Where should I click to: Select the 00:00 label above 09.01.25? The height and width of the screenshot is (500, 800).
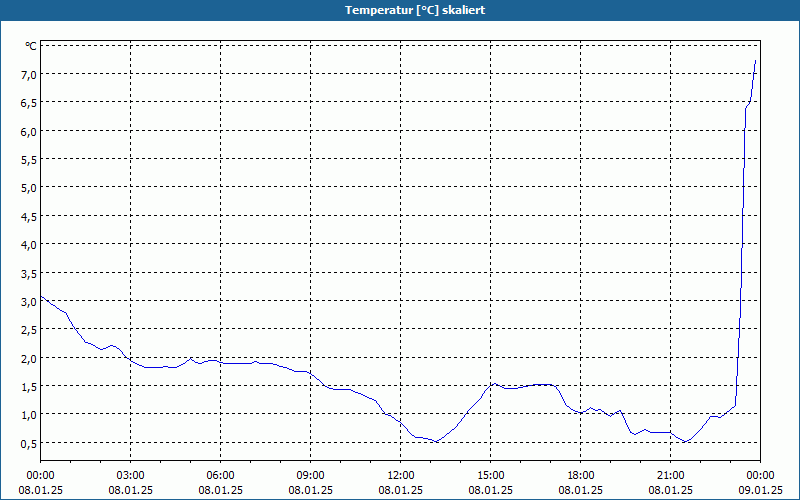(x=760, y=476)
